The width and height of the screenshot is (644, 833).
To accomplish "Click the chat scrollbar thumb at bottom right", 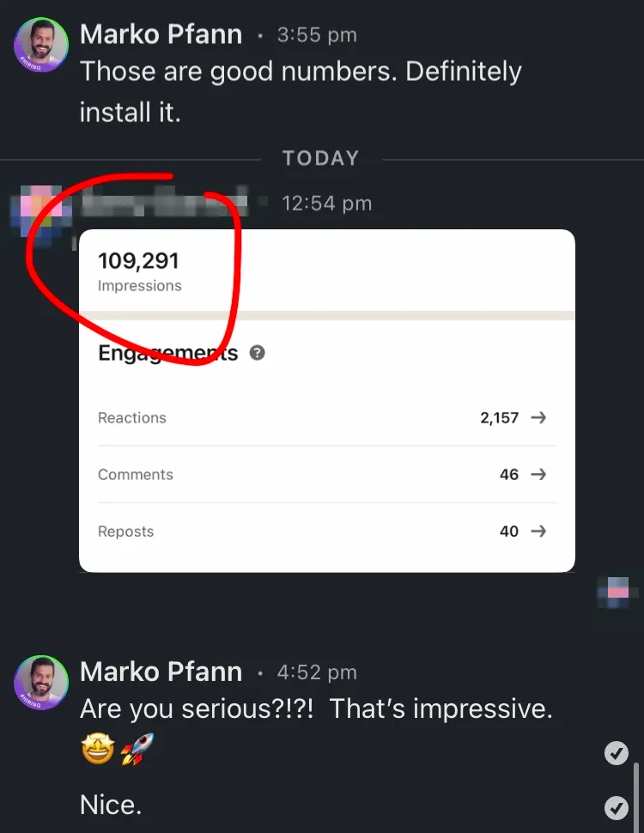I will pos(636,798).
